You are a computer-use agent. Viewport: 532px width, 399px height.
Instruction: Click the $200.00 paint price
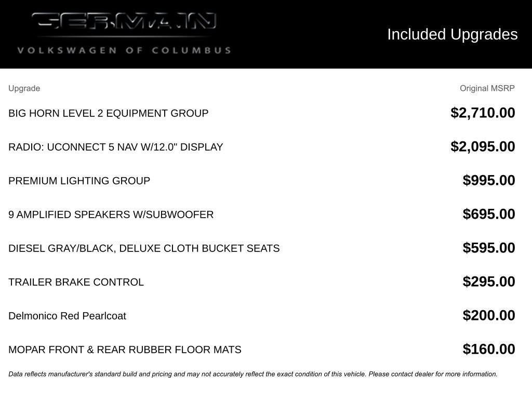(489, 315)
